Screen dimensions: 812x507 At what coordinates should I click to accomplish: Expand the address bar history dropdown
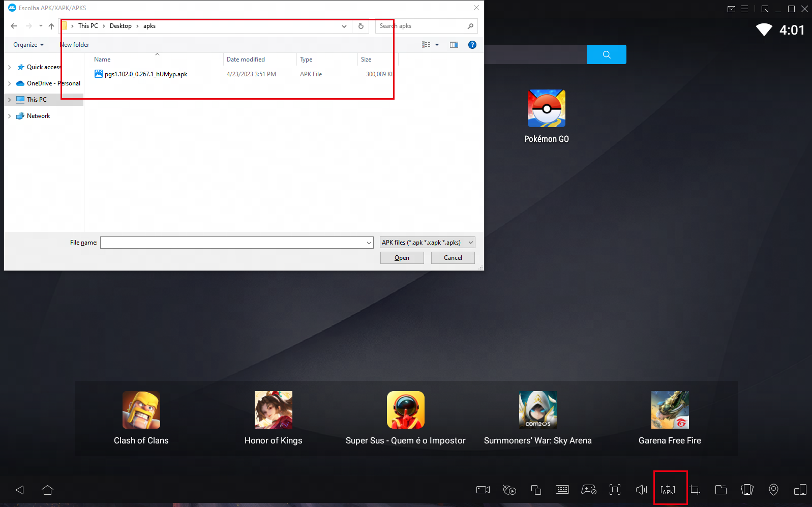[344, 26]
